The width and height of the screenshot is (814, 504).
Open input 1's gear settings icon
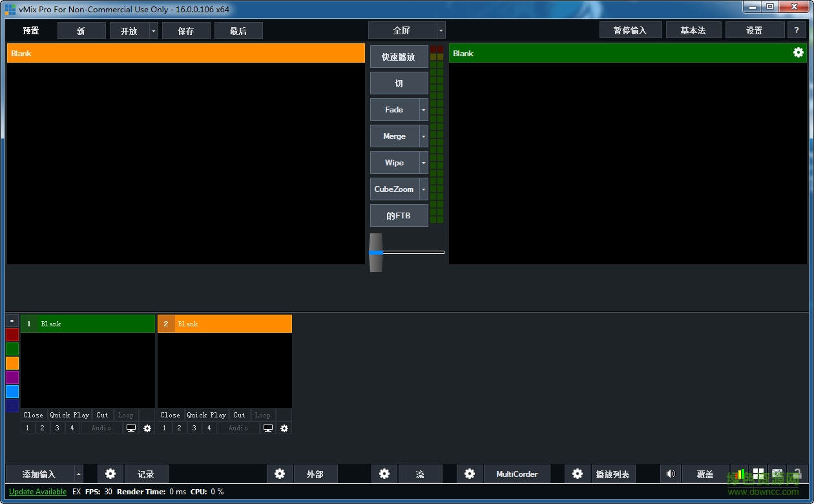click(x=147, y=428)
